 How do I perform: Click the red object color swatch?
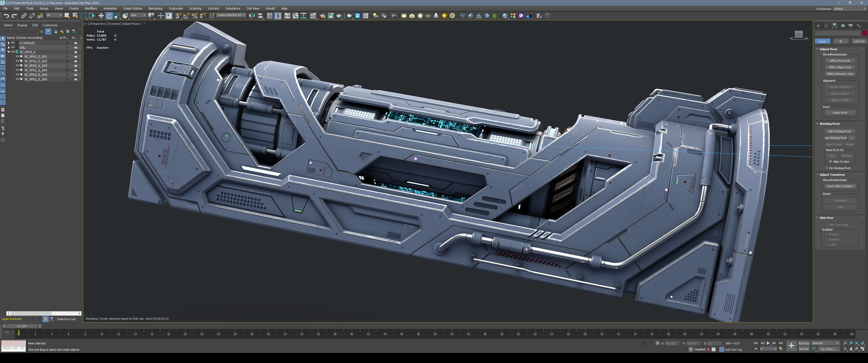point(864,33)
